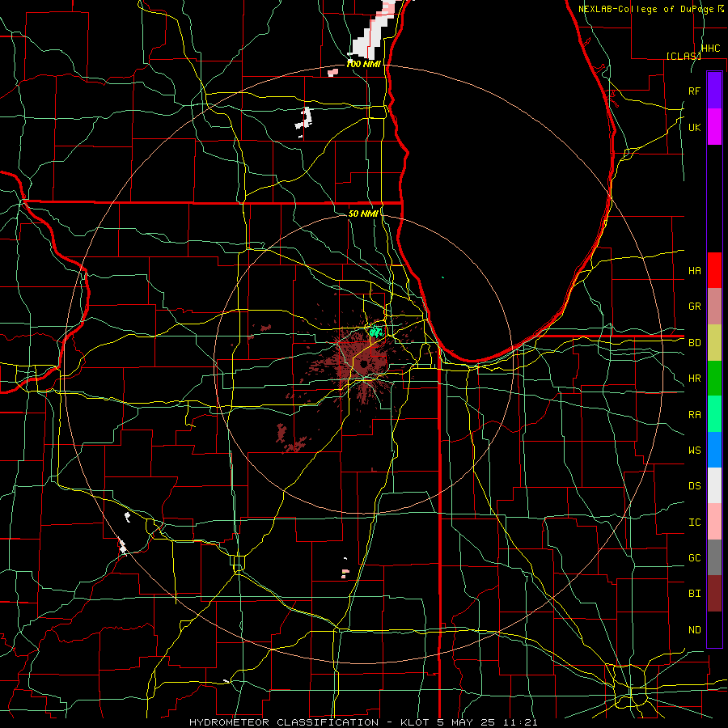Click the BD legend label

pos(695,343)
